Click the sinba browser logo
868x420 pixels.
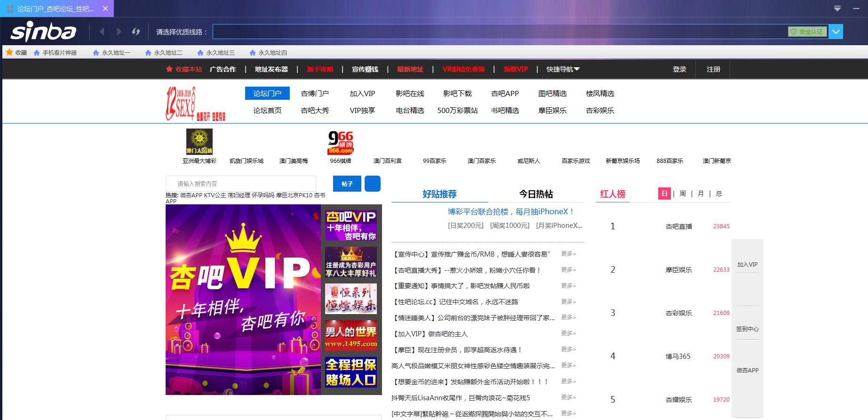(43, 32)
